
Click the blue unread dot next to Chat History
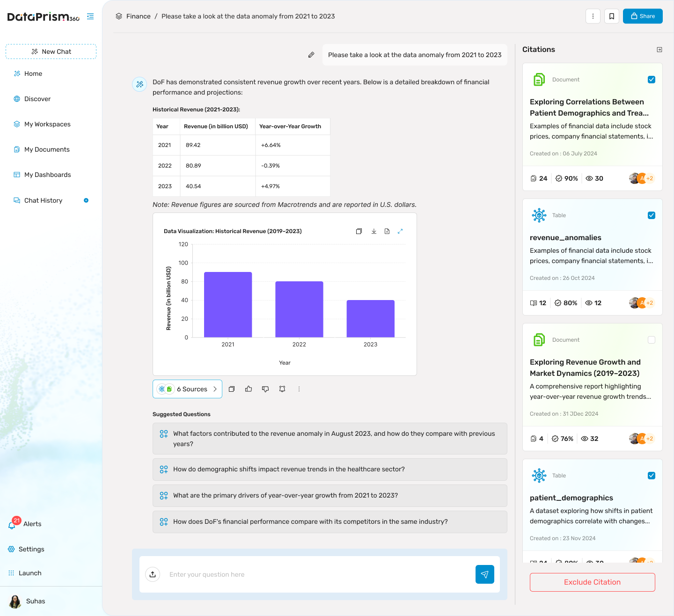tap(86, 200)
